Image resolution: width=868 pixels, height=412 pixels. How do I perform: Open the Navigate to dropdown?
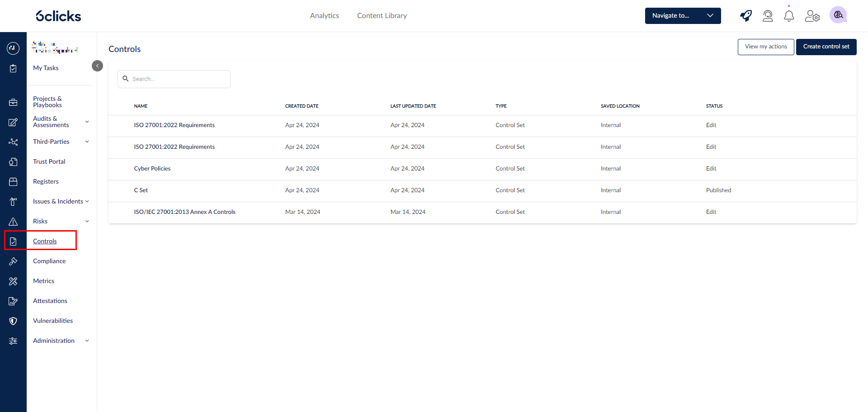pyautogui.click(x=683, y=16)
